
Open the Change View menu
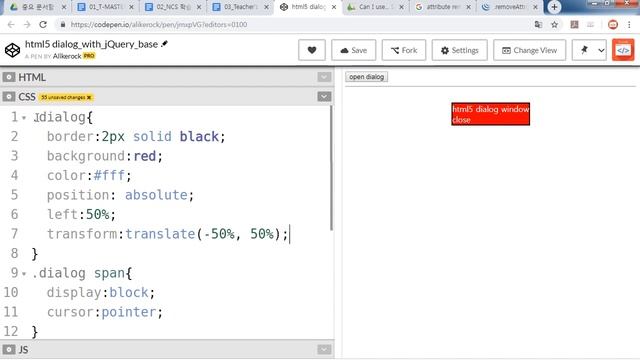coord(529,50)
